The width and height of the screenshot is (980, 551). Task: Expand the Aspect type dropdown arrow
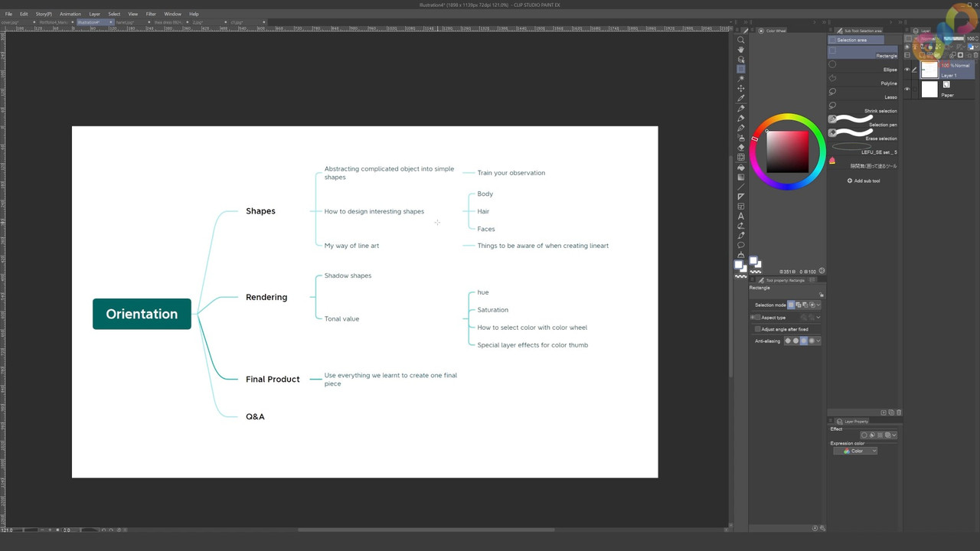(x=818, y=317)
